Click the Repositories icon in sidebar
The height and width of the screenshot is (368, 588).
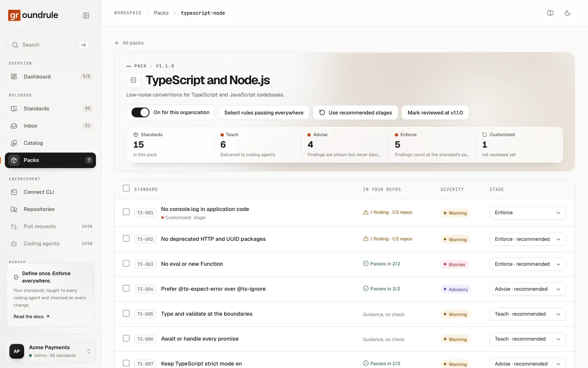click(14, 209)
